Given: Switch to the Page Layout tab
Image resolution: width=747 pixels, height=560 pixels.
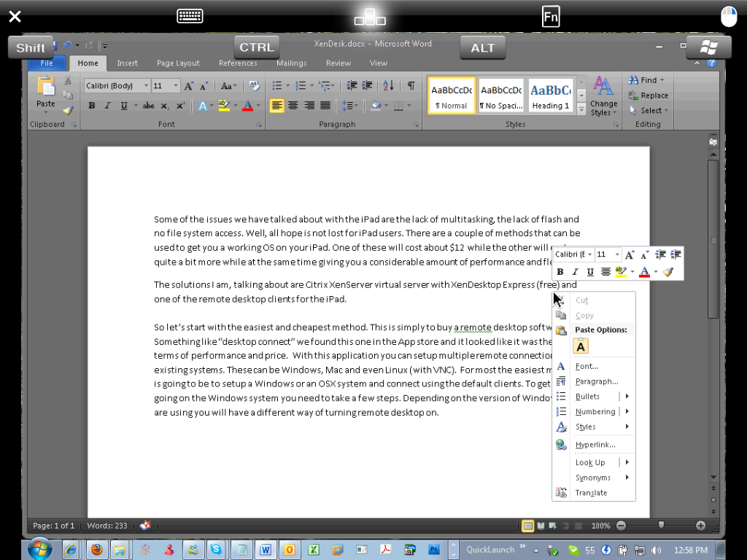Looking at the screenshot, I should pos(178,63).
